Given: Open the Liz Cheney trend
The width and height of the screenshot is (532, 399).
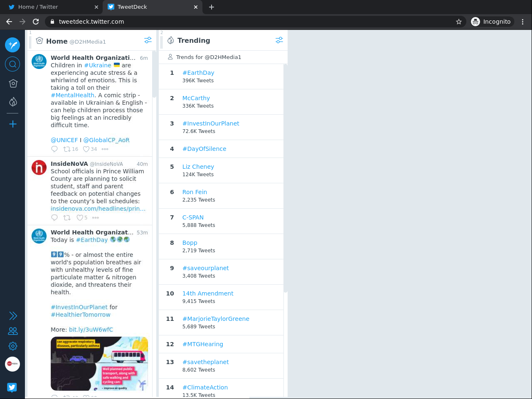Looking at the screenshot, I should 198,167.
